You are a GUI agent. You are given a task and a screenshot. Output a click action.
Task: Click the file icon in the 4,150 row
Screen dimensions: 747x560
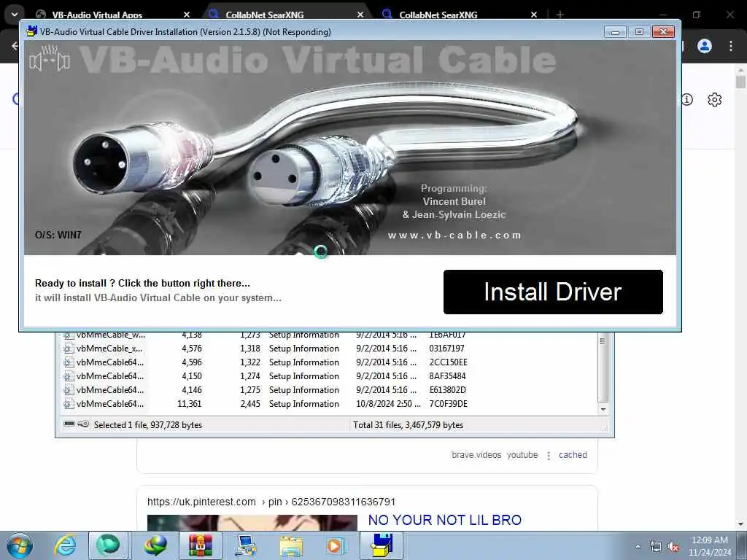click(69, 376)
